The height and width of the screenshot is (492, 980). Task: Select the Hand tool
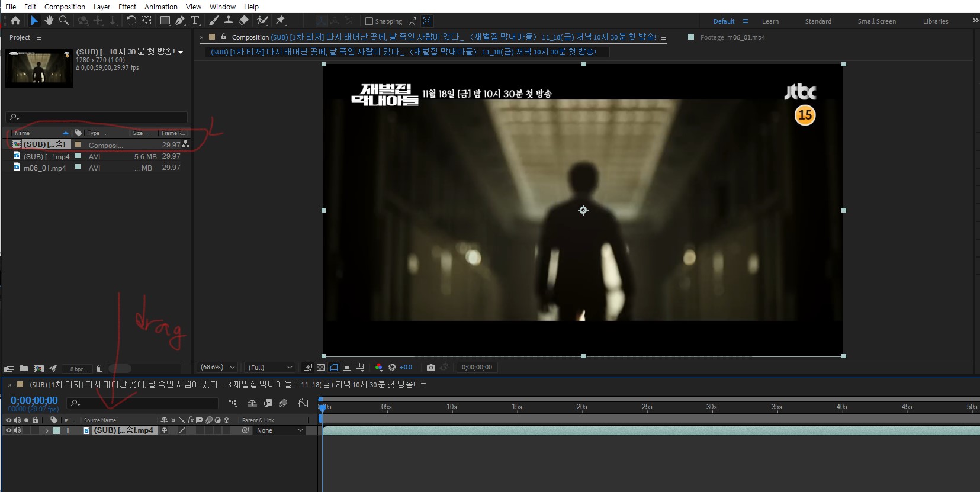49,21
